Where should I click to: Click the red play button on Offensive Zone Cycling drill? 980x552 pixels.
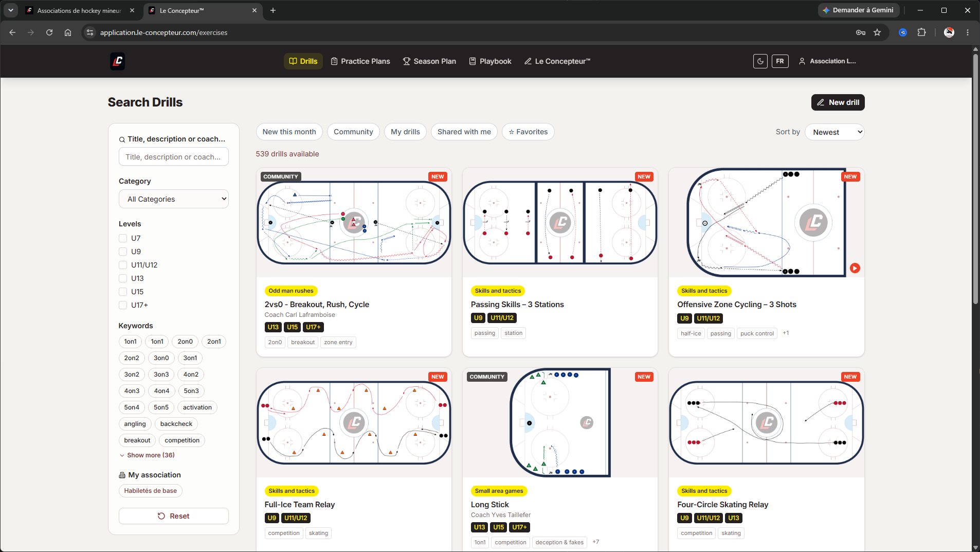[855, 268]
